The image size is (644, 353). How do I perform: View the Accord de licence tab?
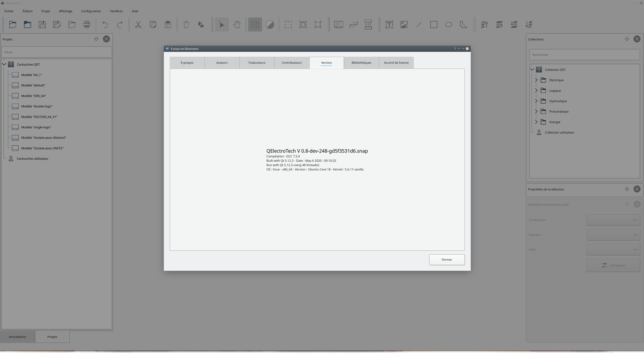point(396,63)
